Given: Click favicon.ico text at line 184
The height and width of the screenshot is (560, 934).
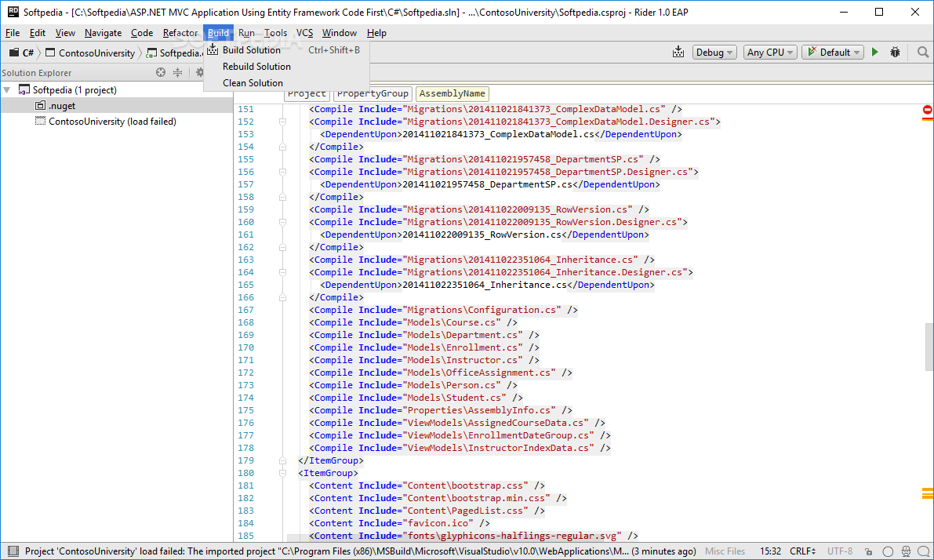Looking at the screenshot, I should tap(438, 523).
